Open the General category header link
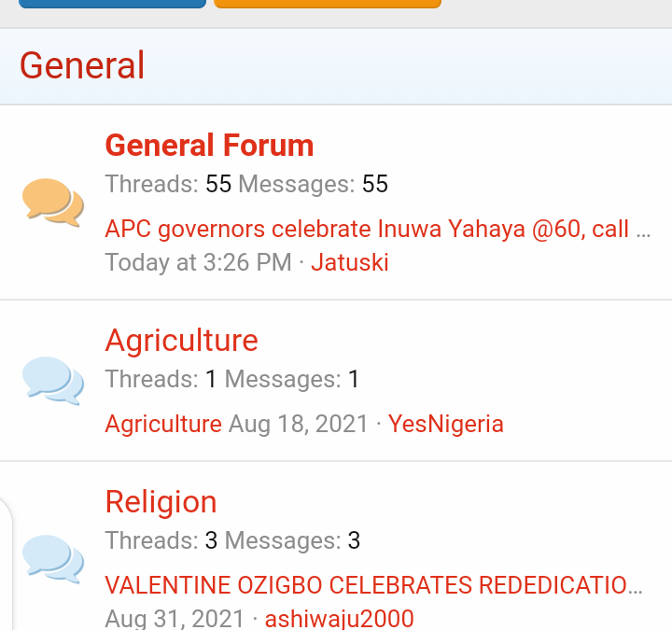Image resolution: width=672 pixels, height=630 pixels. click(82, 66)
